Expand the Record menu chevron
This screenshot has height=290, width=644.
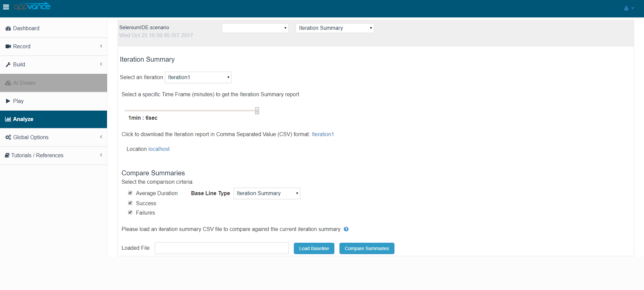pyautogui.click(x=101, y=46)
